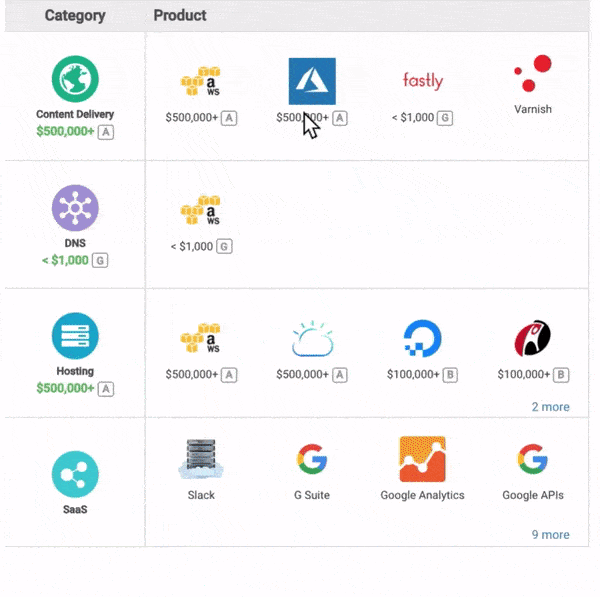The width and height of the screenshot is (600, 597).
Task: Select AWS logo in the DNS row
Action: (201, 210)
